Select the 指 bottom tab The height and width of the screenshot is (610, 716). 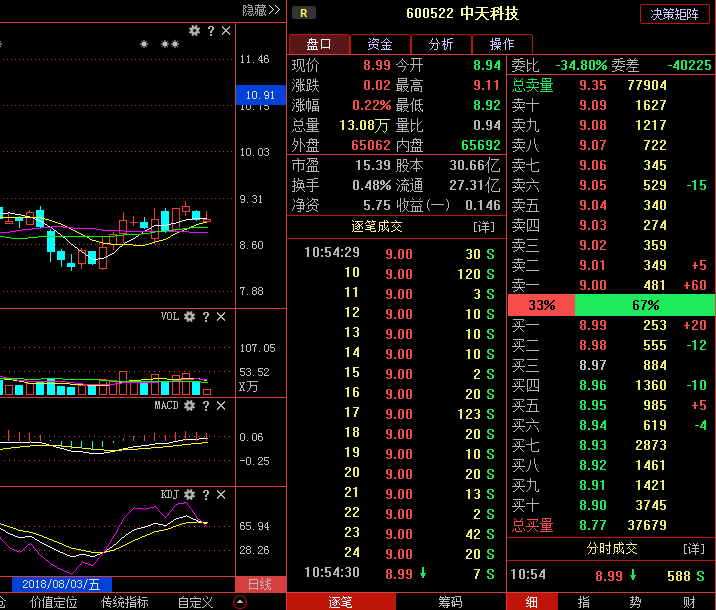[584, 602]
